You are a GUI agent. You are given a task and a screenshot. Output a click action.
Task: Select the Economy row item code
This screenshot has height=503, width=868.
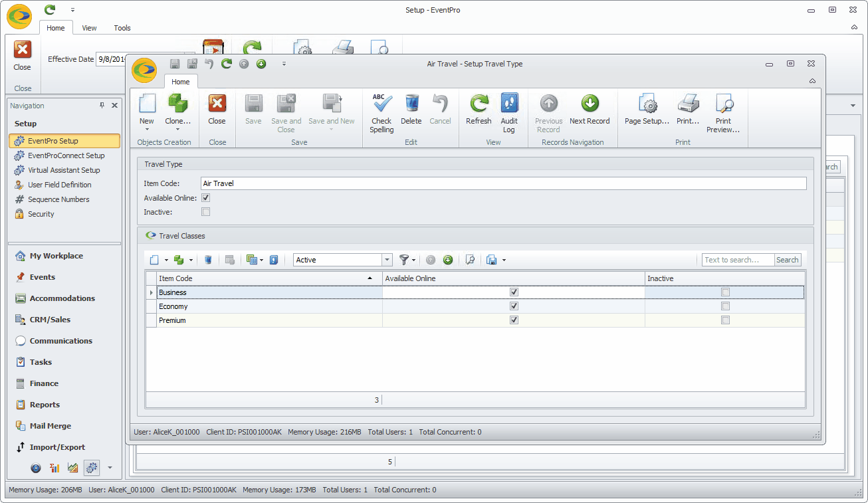point(269,306)
